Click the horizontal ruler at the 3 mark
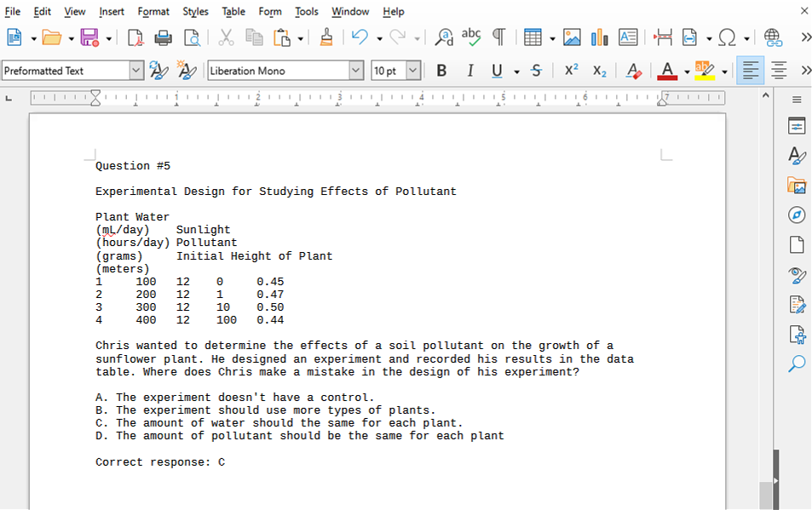This screenshot has height=510, width=812. [340, 97]
